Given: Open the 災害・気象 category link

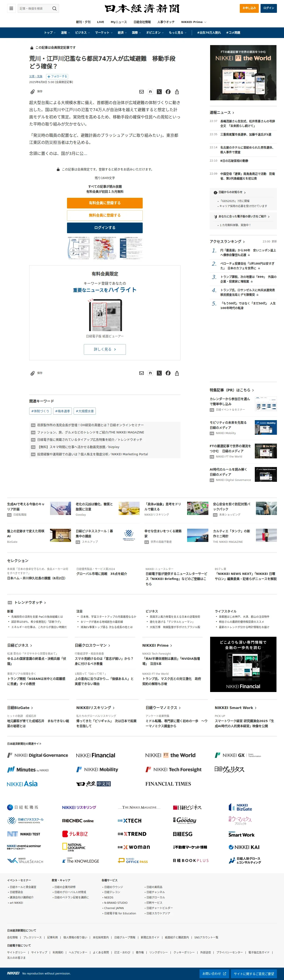Looking at the screenshot, I should point(36,76).
